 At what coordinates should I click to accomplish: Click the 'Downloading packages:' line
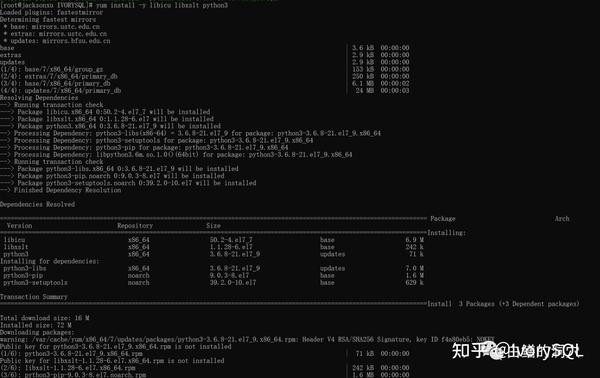click(38, 332)
